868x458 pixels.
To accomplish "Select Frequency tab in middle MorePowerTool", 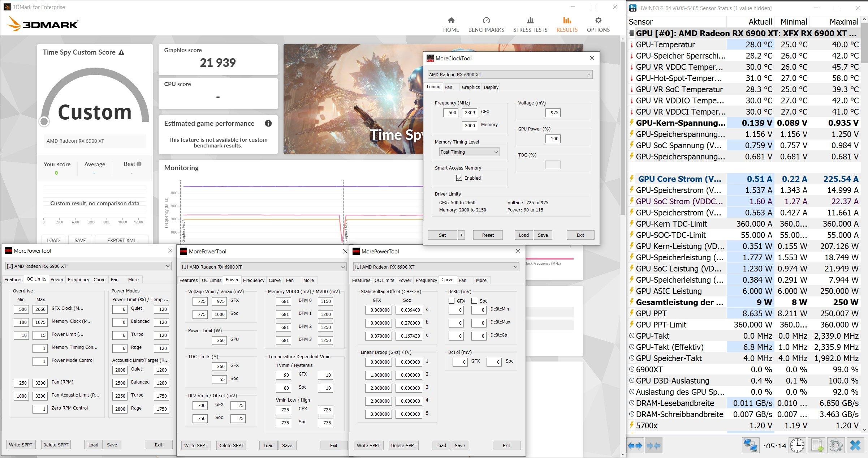I will point(254,280).
